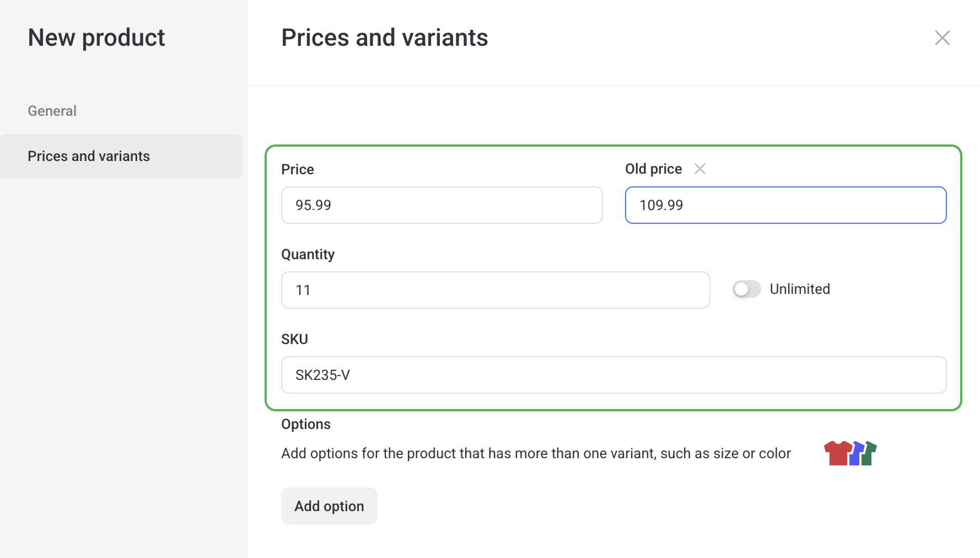The width and height of the screenshot is (980, 558).
Task: Click the New product title
Action: click(96, 38)
